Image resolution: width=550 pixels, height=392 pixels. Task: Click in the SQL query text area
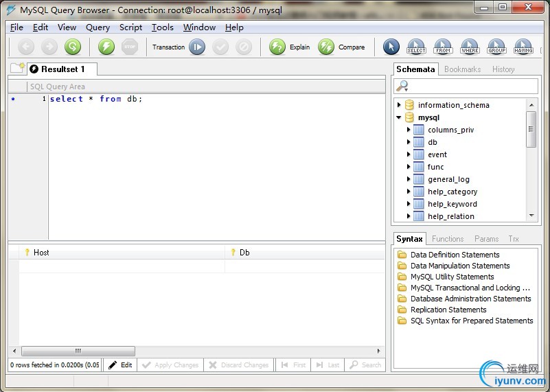click(x=217, y=167)
